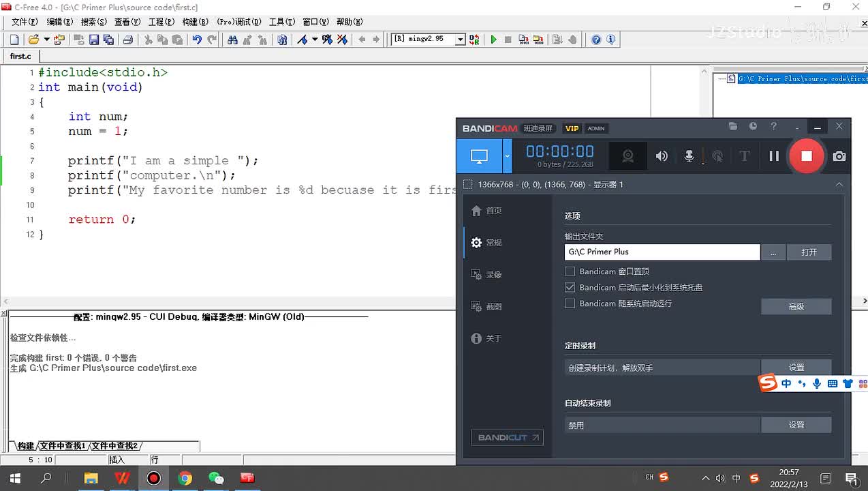Pause the Bandicam recording

774,156
